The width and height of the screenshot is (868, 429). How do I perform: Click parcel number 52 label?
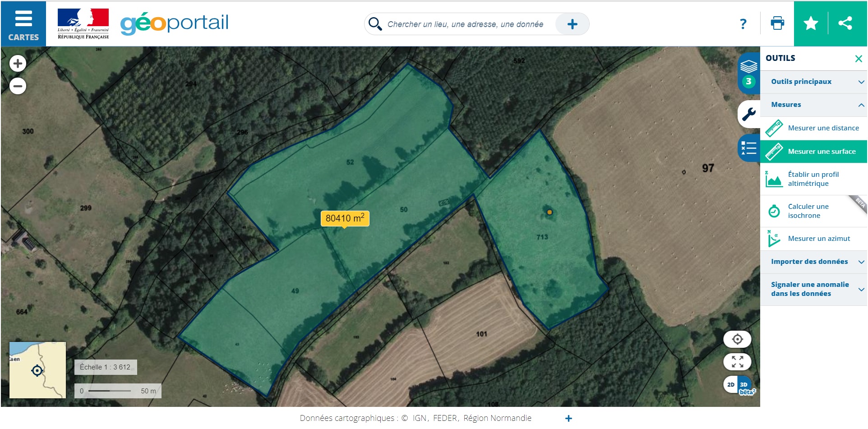point(350,162)
